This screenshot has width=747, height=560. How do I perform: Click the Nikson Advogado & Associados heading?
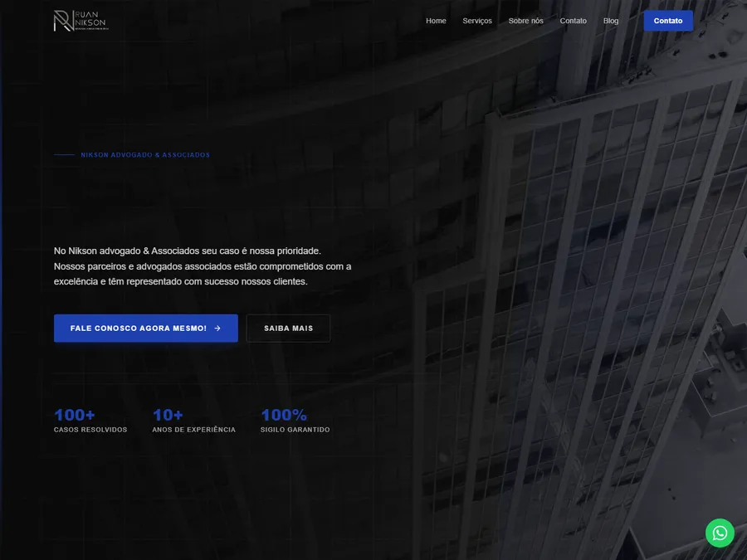tap(144, 155)
